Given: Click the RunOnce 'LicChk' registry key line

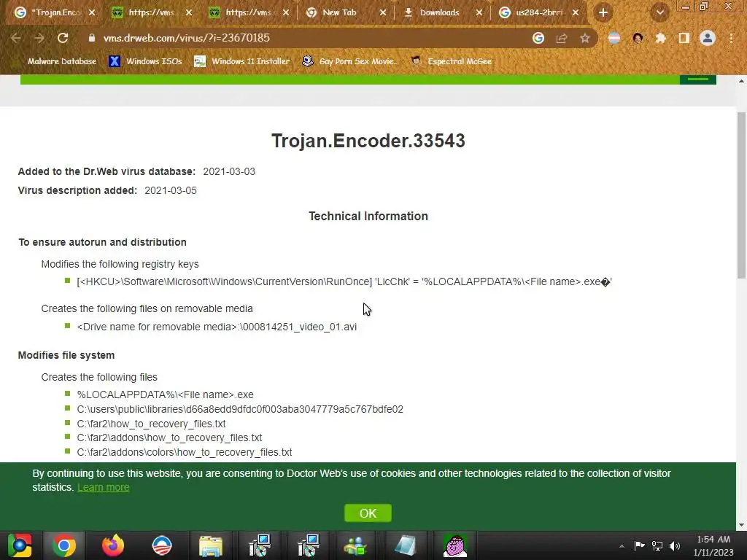Looking at the screenshot, I should (x=344, y=282).
